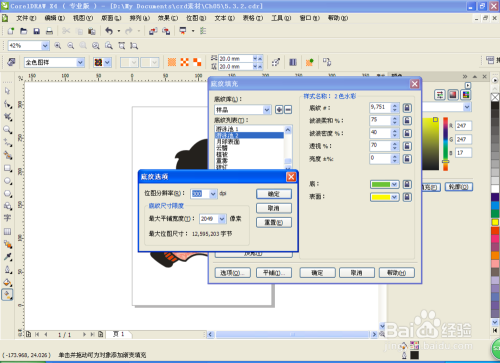Screen dimensions: 500x363
Task: Select the Ellipse tool in toolbox
Action: 7,181
